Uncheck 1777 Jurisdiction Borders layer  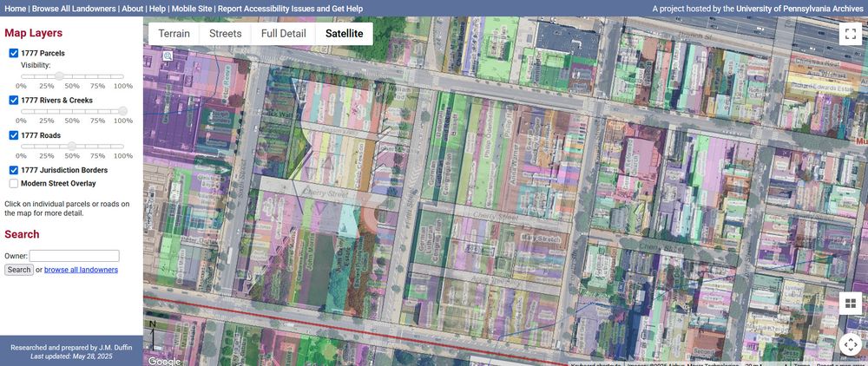14,170
